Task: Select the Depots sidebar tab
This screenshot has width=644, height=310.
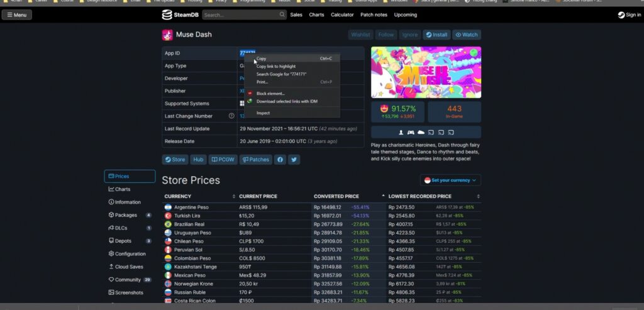Action: point(130,241)
